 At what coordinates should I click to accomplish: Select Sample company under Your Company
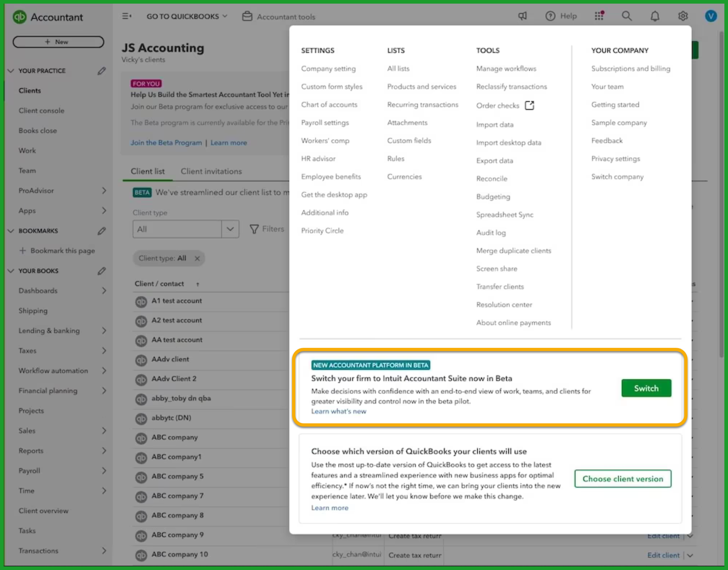point(619,122)
